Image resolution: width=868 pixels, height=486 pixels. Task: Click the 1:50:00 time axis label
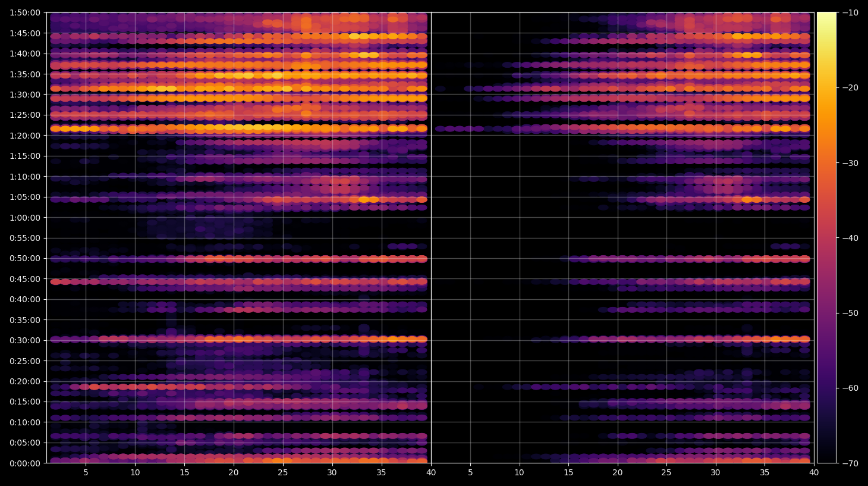(x=25, y=12)
